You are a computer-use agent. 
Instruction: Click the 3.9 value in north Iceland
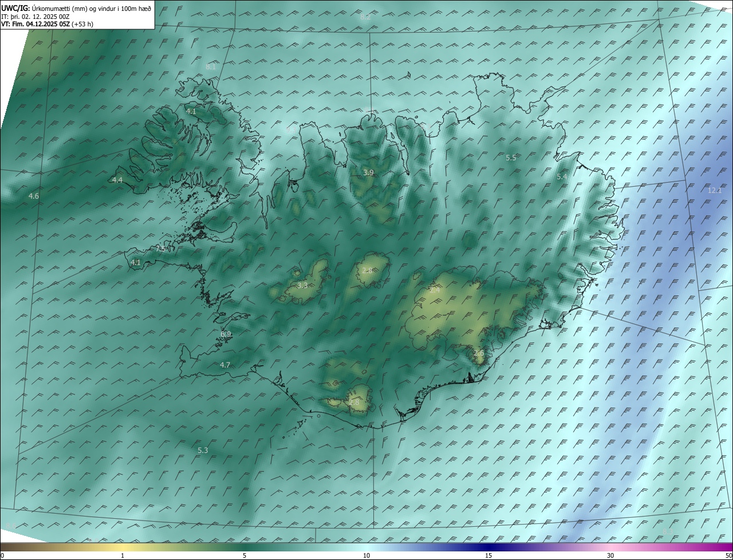pyautogui.click(x=369, y=173)
